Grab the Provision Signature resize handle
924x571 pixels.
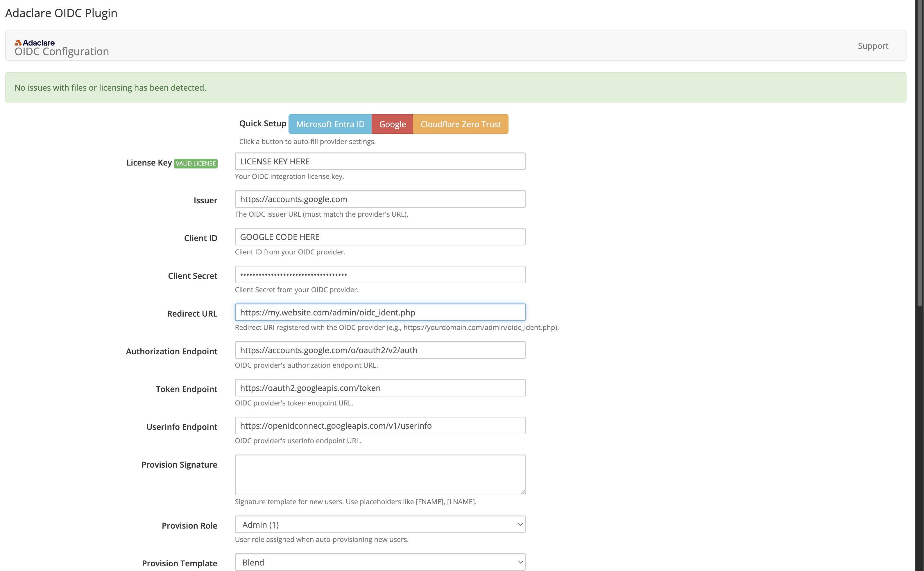click(x=522, y=492)
